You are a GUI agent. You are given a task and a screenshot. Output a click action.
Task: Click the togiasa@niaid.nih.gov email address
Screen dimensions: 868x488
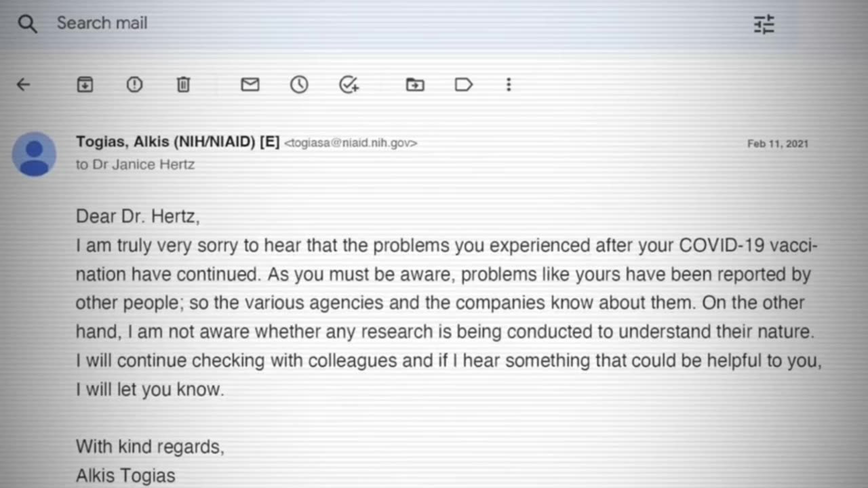click(x=351, y=143)
